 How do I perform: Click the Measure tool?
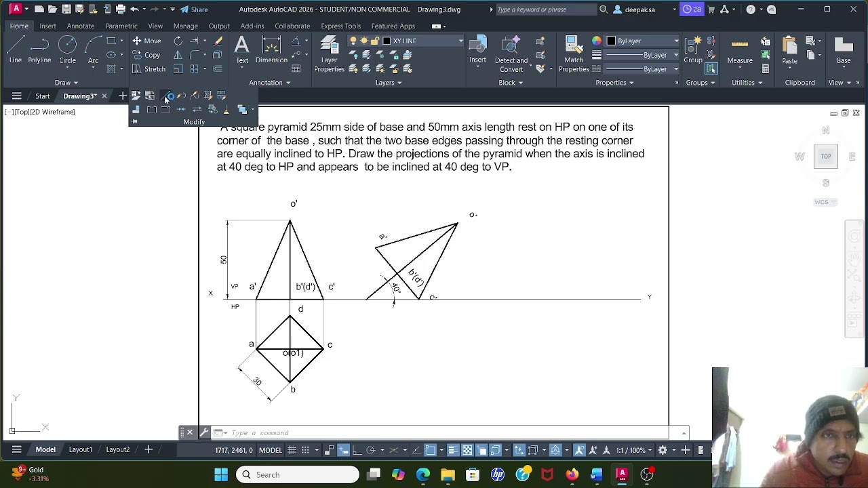[740, 50]
